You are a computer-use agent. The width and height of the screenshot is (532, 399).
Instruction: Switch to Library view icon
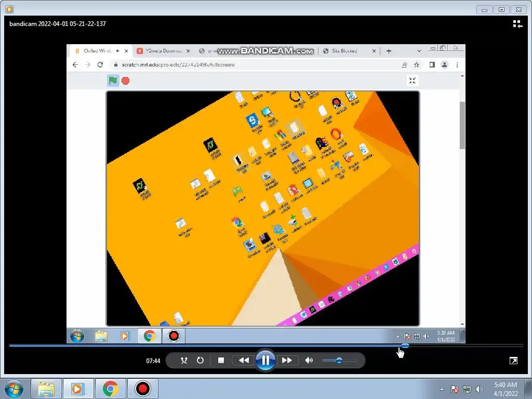[517, 24]
